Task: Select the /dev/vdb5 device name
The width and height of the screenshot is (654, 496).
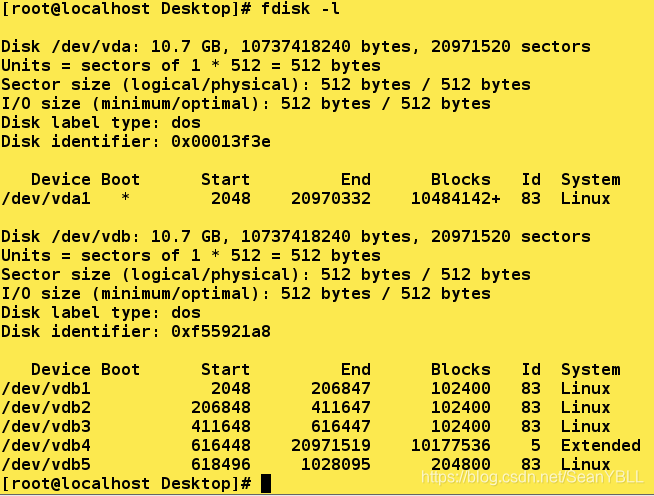Action: pyautogui.click(x=45, y=465)
